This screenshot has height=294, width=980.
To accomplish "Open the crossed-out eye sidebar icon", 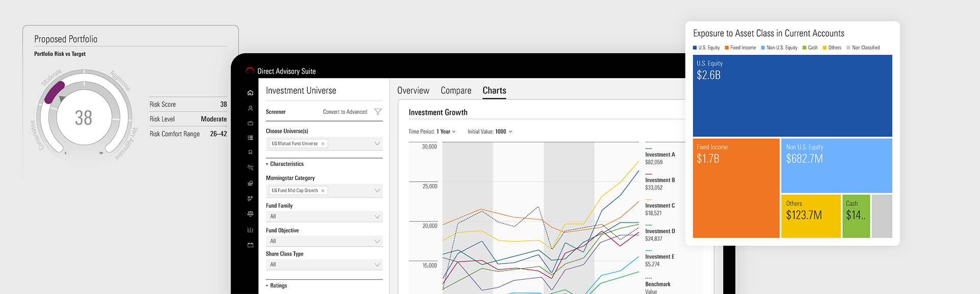I will [x=250, y=167].
